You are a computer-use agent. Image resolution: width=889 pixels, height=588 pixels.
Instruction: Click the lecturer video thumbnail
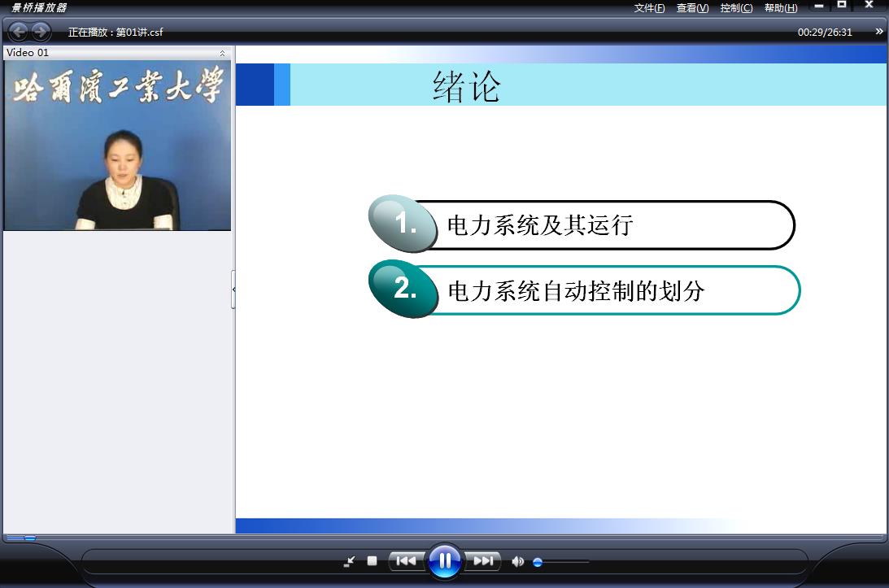pyautogui.click(x=117, y=145)
